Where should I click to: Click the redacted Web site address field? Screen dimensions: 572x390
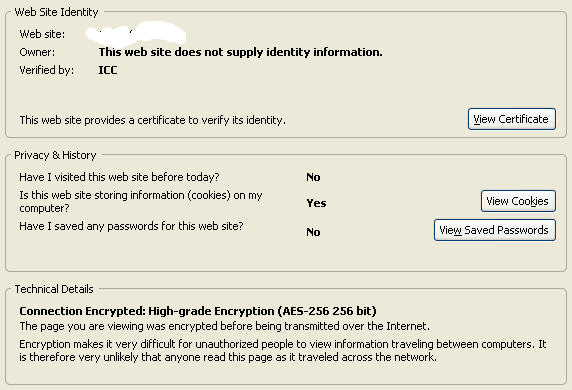pyautogui.click(x=136, y=34)
